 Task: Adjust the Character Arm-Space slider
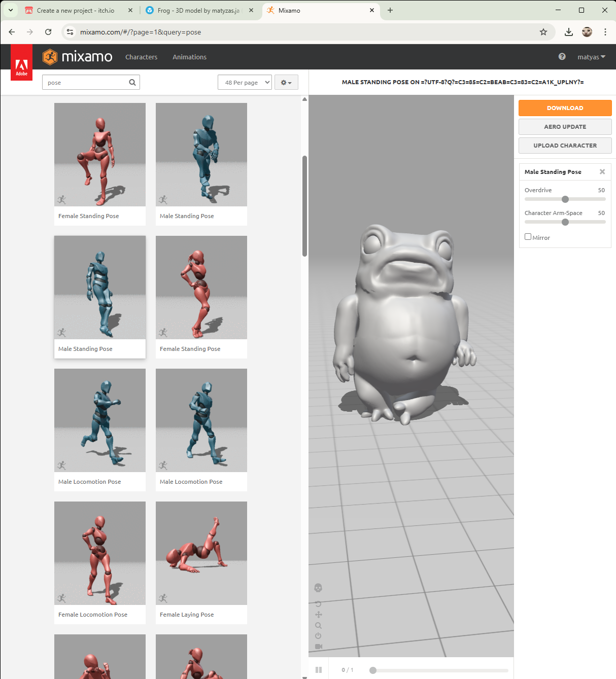click(565, 222)
